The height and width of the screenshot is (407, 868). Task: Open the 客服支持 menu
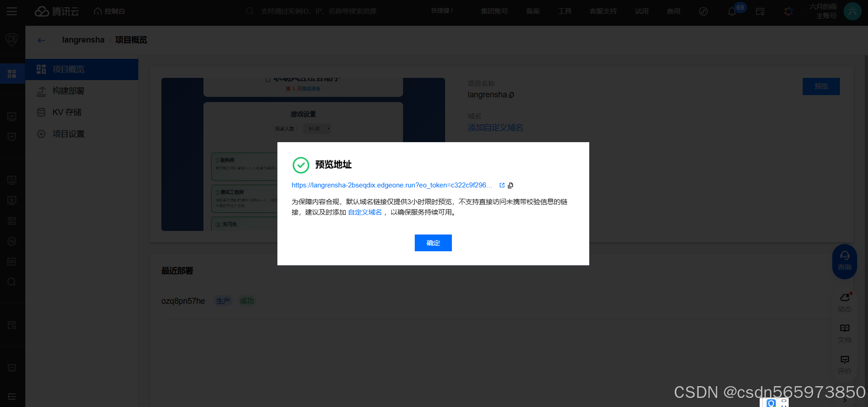603,11
